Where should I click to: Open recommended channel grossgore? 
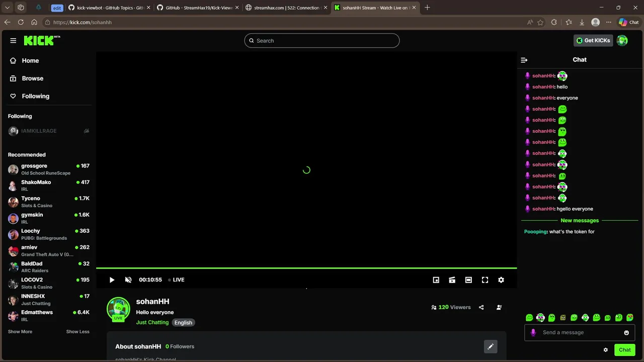pos(49,169)
